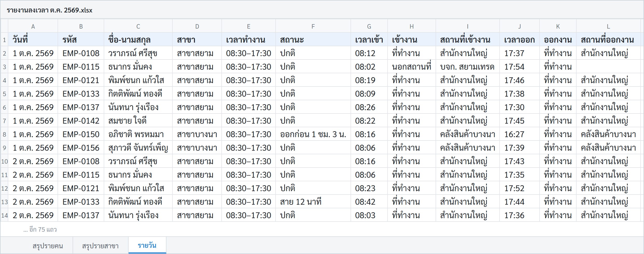Select check-in time 08:02 cell

(x=369, y=67)
